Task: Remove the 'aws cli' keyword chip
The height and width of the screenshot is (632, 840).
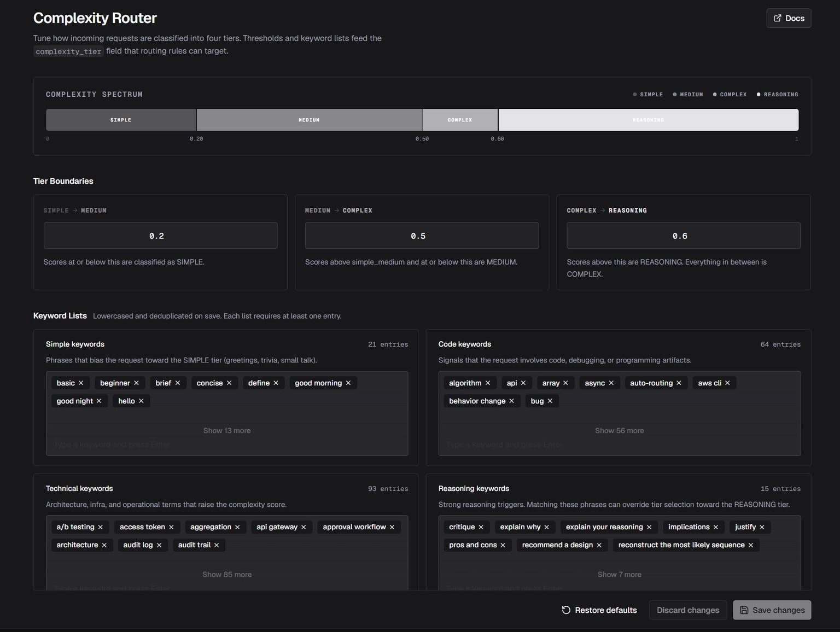Action: (728, 383)
